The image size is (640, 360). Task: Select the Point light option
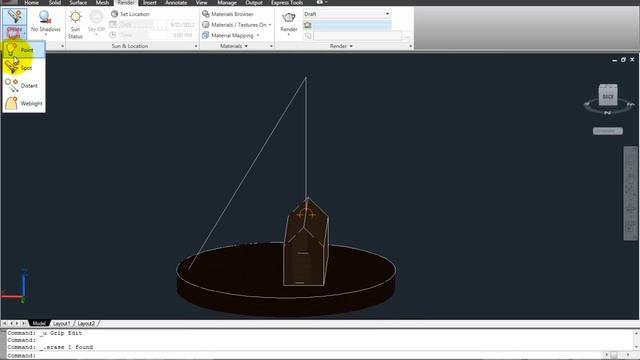[x=24, y=50]
